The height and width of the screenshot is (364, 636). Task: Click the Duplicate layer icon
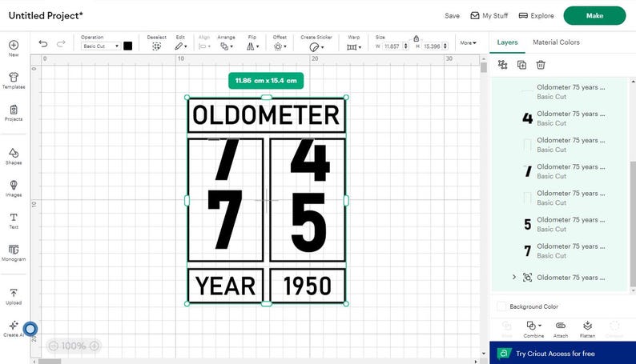click(x=521, y=65)
